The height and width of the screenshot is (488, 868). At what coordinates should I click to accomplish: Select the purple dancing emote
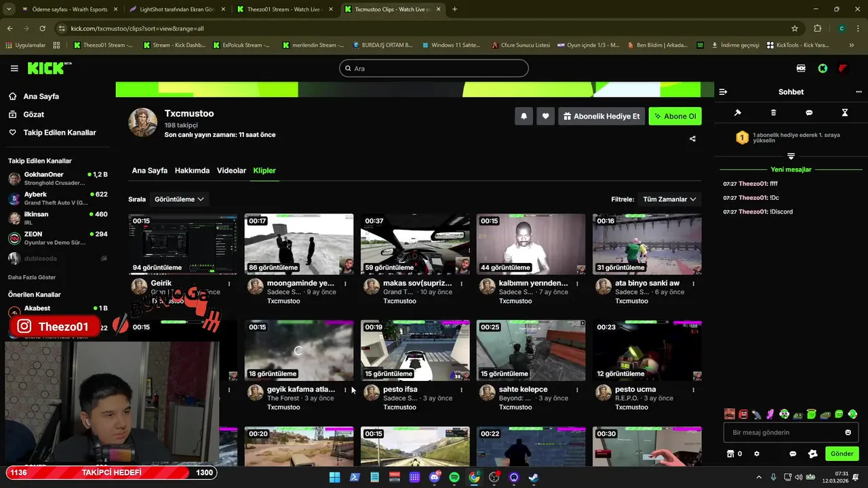point(770,414)
